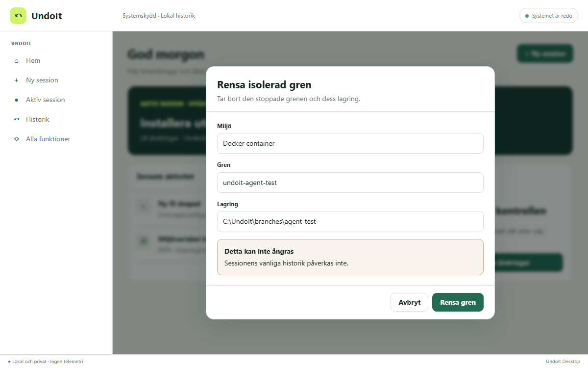Click Undolt Desktop in the status bar
588x368 pixels.
563,362
